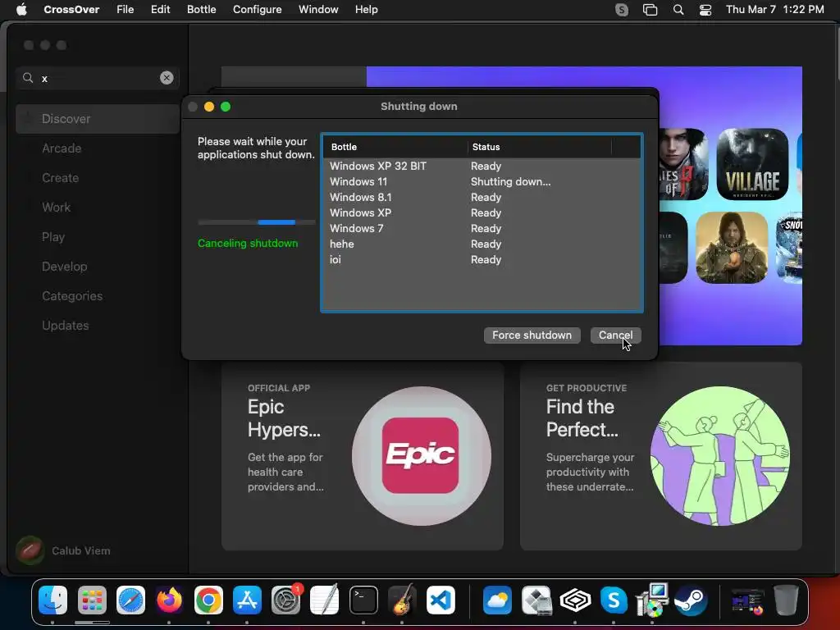Launch Safari from the dock
The width and height of the screenshot is (840, 630).
(x=130, y=600)
